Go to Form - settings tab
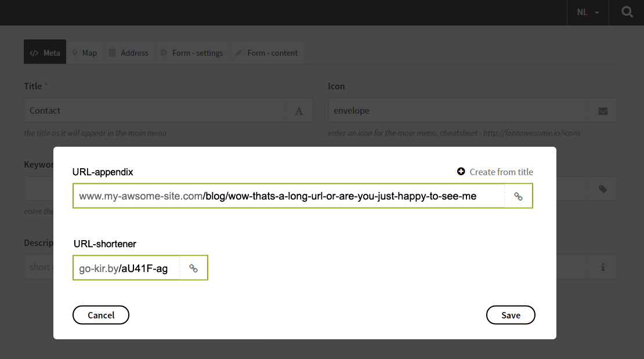The image size is (644, 359). 192,53
